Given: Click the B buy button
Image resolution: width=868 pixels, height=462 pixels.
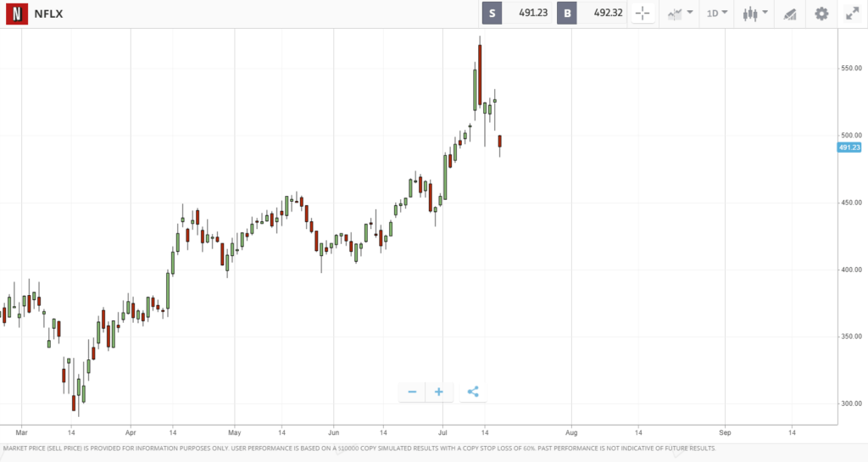Looking at the screenshot, I should pyautogui.click(x=567, y=14).
